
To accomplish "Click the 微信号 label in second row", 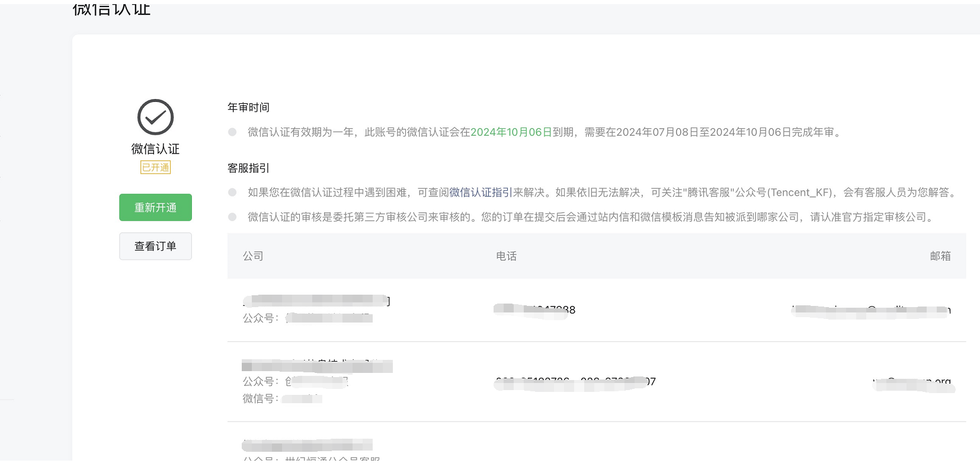I will coord(260,398).
